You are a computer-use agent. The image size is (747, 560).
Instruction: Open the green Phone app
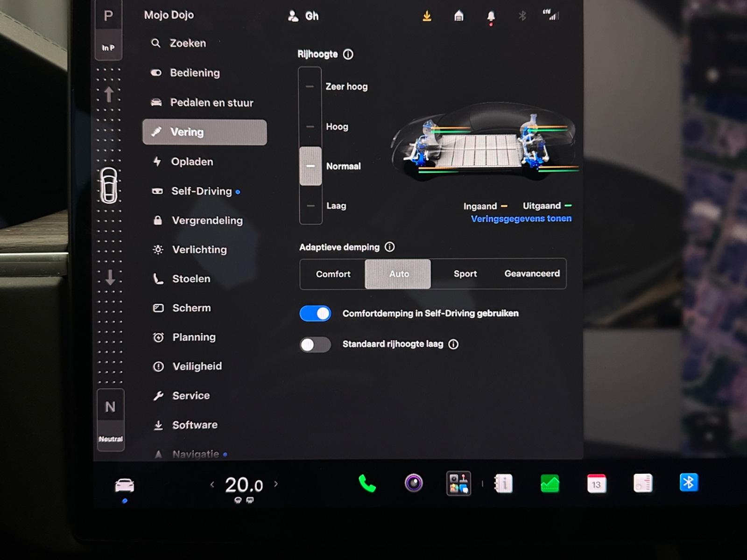click(367, 483)
